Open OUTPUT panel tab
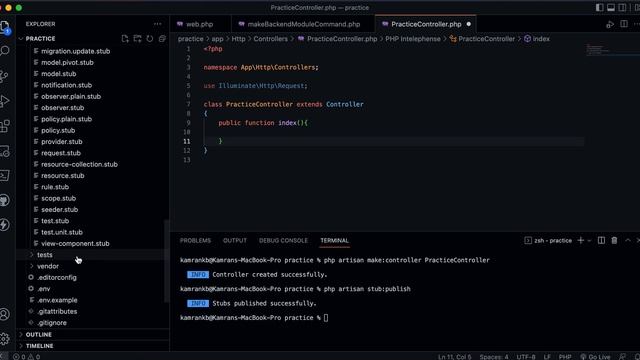The height and width of the screenshot is (360, 640). click(x=235, y=240)
